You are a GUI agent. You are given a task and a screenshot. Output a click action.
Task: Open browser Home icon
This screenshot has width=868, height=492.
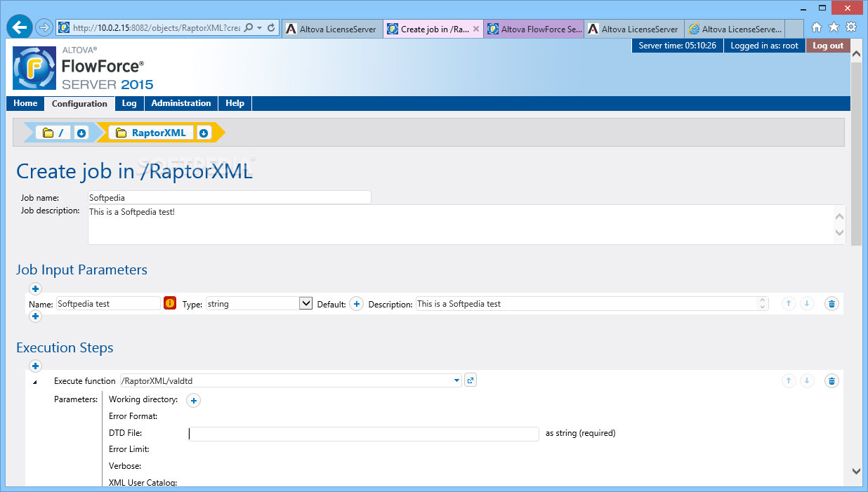[817, 27]
